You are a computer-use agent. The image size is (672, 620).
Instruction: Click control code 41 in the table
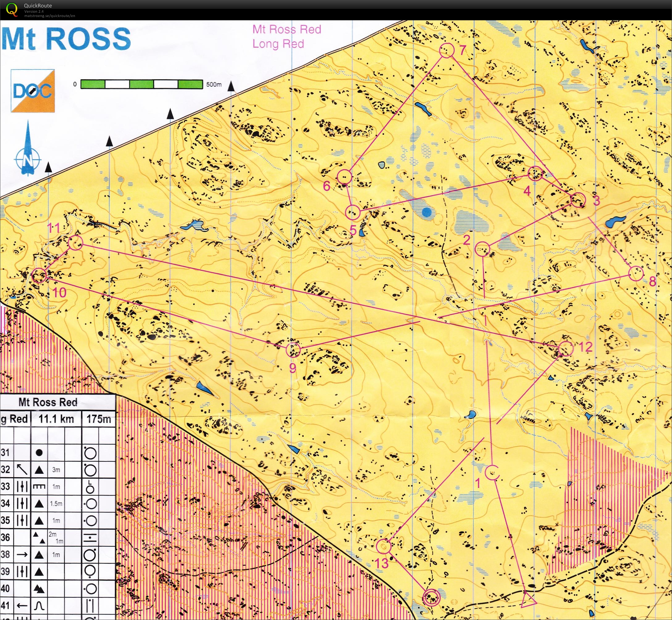(5, 606)
